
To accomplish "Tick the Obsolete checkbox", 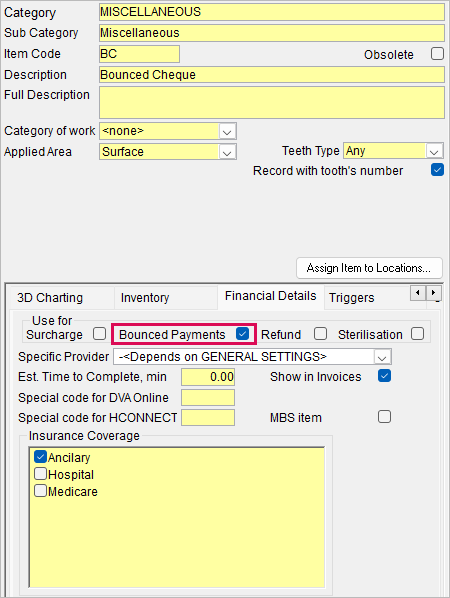I will [x=437, y=54].
